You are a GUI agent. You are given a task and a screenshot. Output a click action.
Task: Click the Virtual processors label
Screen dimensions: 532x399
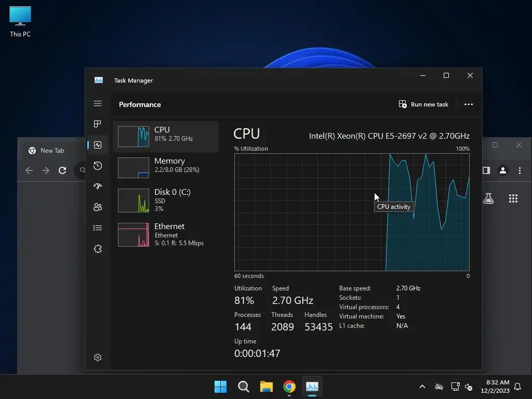(x=364, y=307)
